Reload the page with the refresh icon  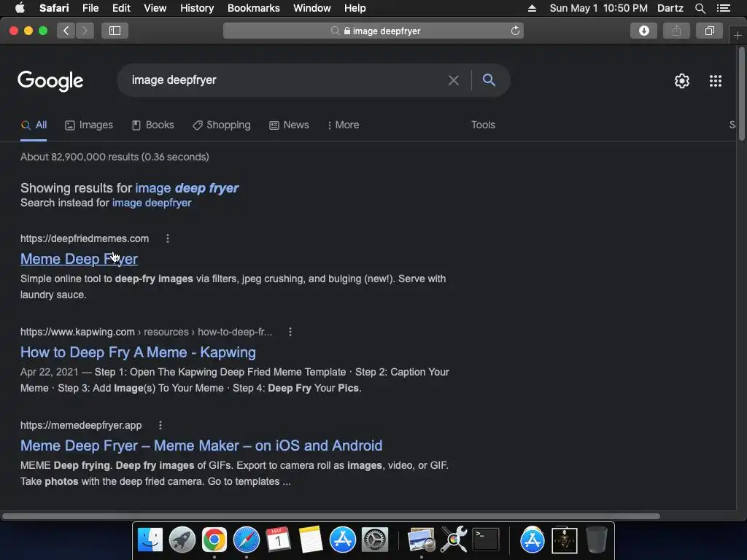point(515,31)
